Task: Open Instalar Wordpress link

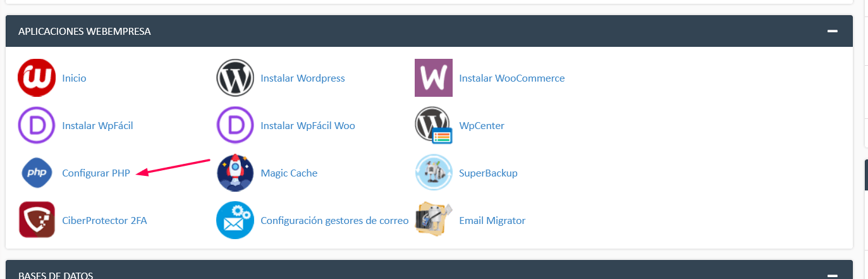Action: click(303, 78)
